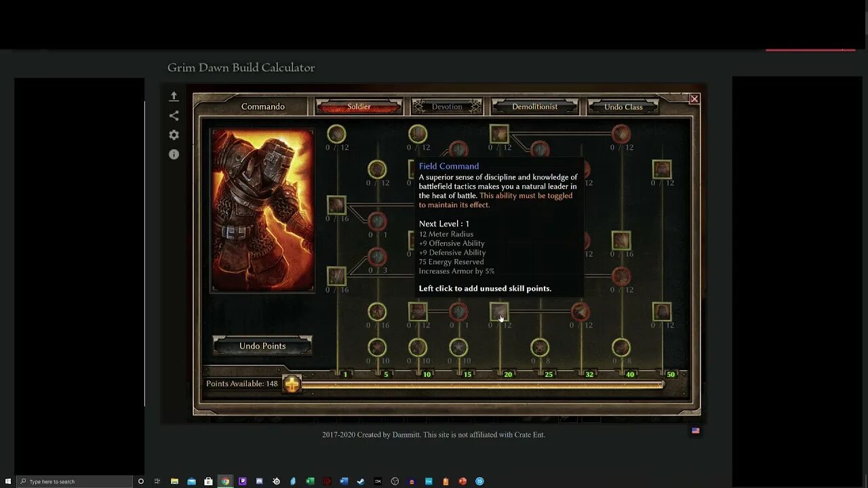Open Steam from the taskbar
This screenshot has height=488, width=868.
(x=361, y=481)
